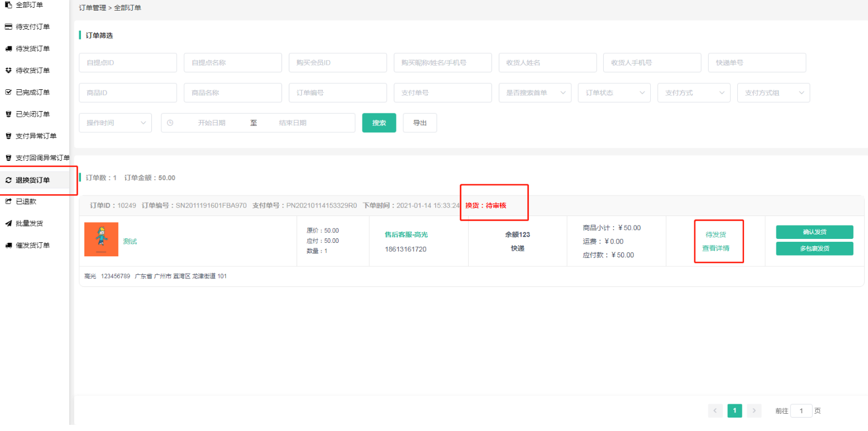This screenshot has width=868, height=431.
Task: Click the checkmark icon beside 已完成订单
Action: [8, 92]
